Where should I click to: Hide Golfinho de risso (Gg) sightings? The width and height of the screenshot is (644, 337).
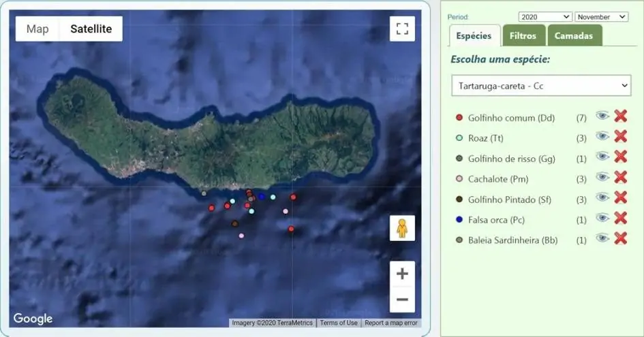(602, 157)
